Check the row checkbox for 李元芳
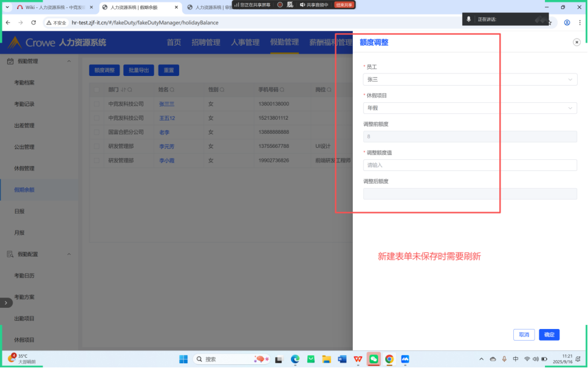 point(97,146)
